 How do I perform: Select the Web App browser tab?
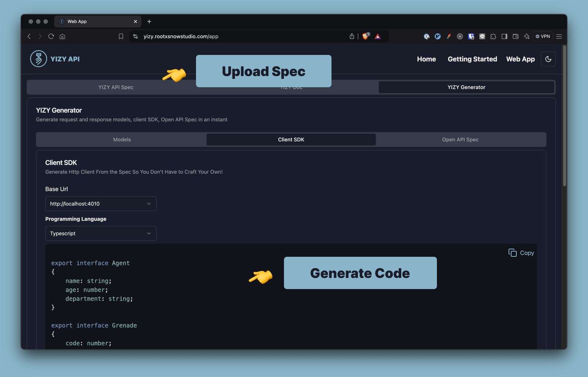98,22
